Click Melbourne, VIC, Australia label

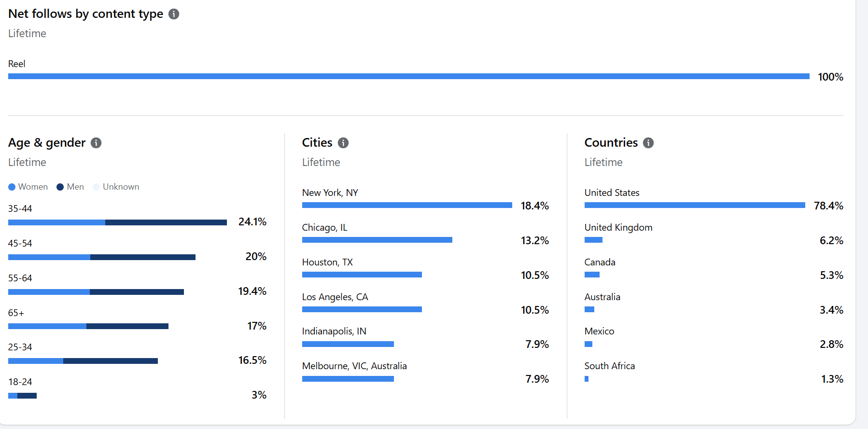pyautogui.click(x=354, y=366)
